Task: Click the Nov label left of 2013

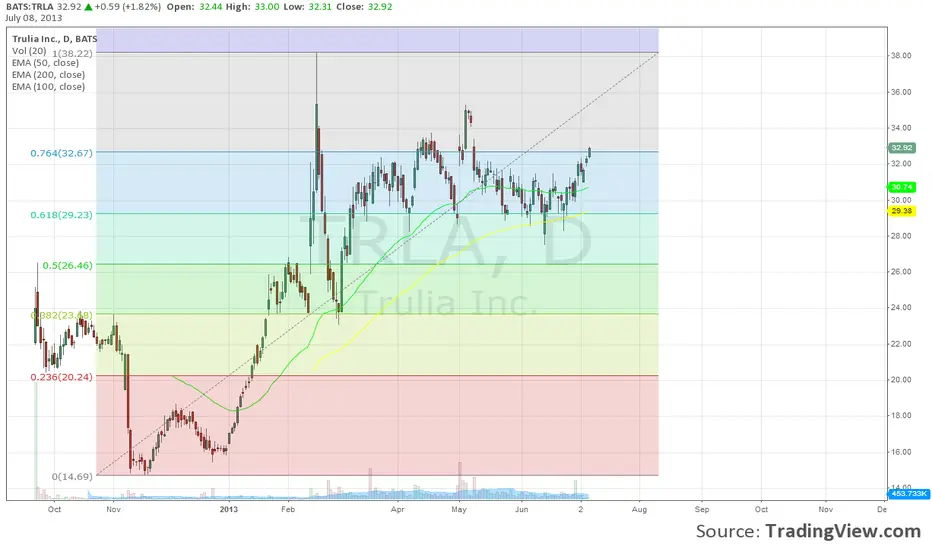Action: [114, 510]
